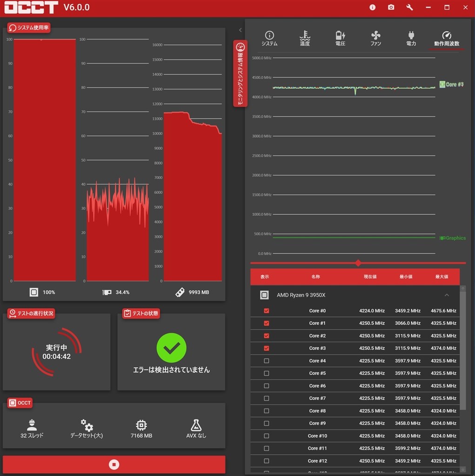Click the scroll down arrow of the core table
This screenshot has height=476, width=475.
coord(462,469)
